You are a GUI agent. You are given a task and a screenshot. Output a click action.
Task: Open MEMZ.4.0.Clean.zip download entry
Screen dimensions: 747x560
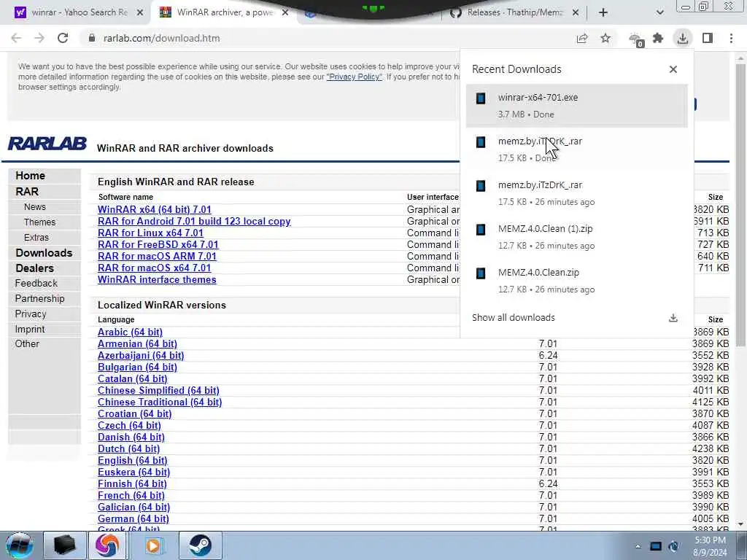pyautogui.click(x=576, y=281)
